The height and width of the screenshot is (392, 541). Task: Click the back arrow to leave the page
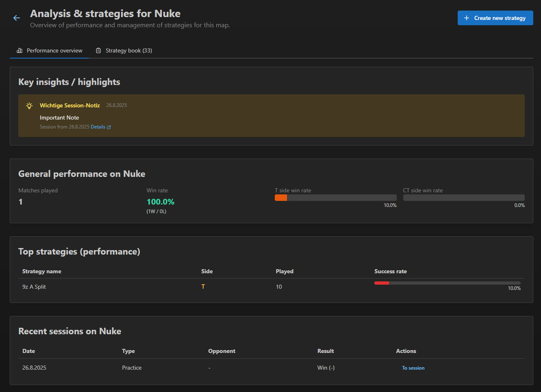coord(16,17)
